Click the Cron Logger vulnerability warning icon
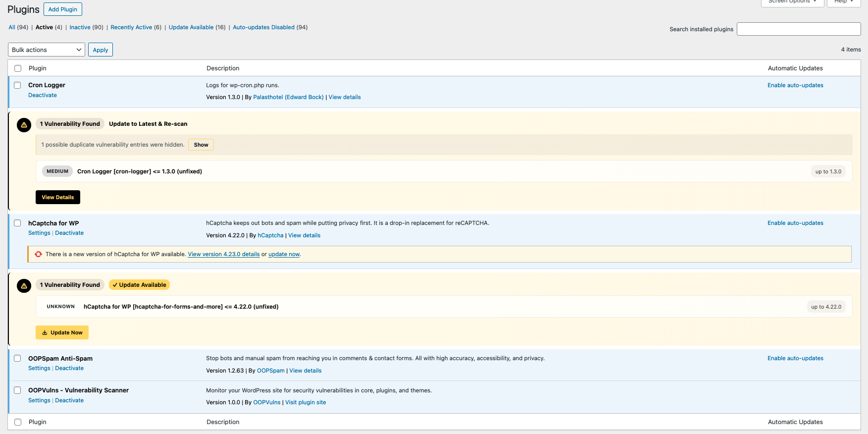This screenshot has width=868, height=434. pos(24,125)
